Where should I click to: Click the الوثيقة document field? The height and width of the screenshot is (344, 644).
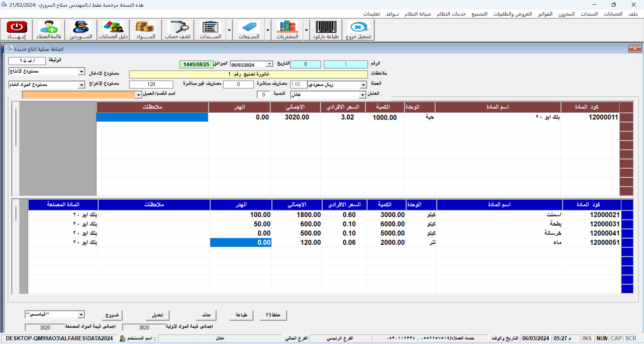click(27, 61)
